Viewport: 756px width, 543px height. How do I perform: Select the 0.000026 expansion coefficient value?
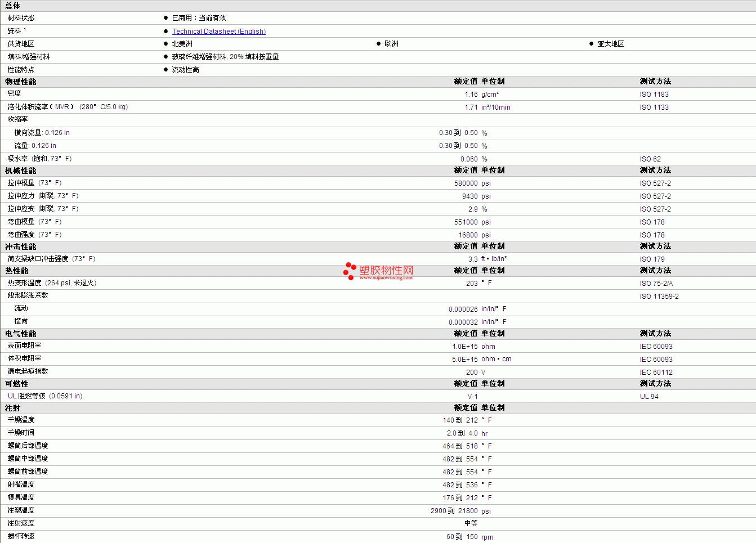pos(463,309)
